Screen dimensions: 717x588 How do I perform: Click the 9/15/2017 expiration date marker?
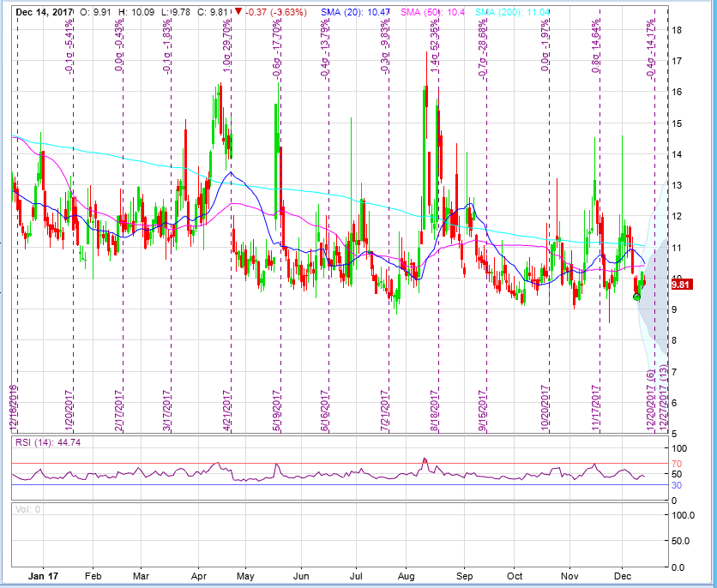coord(482,411)
